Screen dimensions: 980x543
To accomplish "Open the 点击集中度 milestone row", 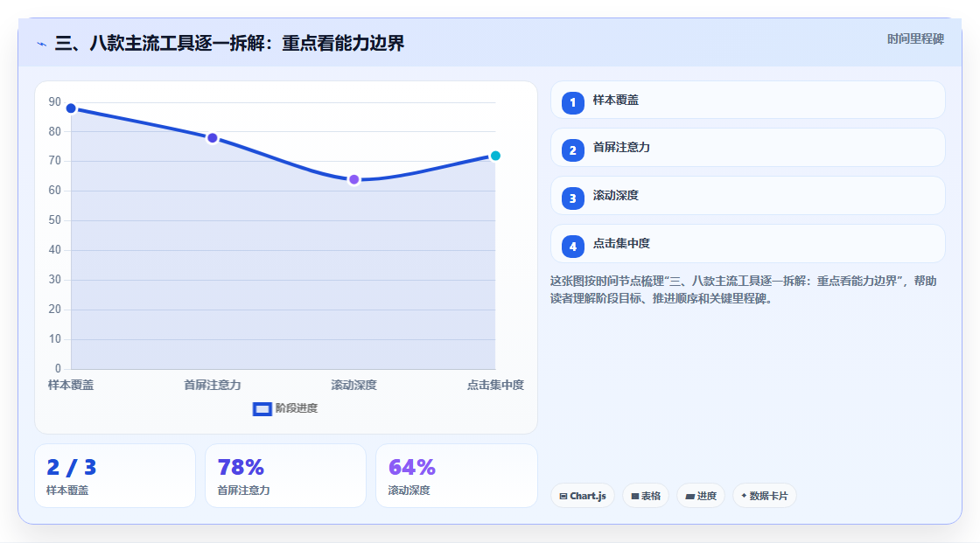I will (x=747, y=244).
